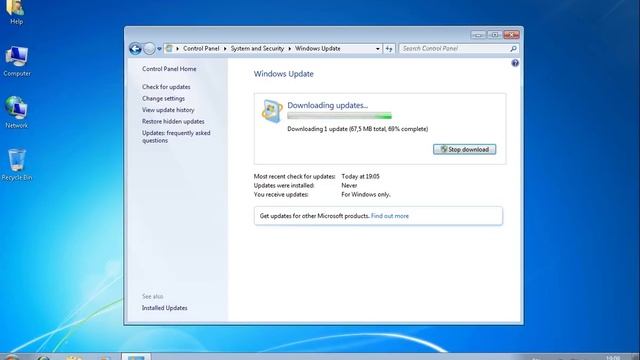
Task: Click the Back navigation arrow
Action: (x=136, y=49)
